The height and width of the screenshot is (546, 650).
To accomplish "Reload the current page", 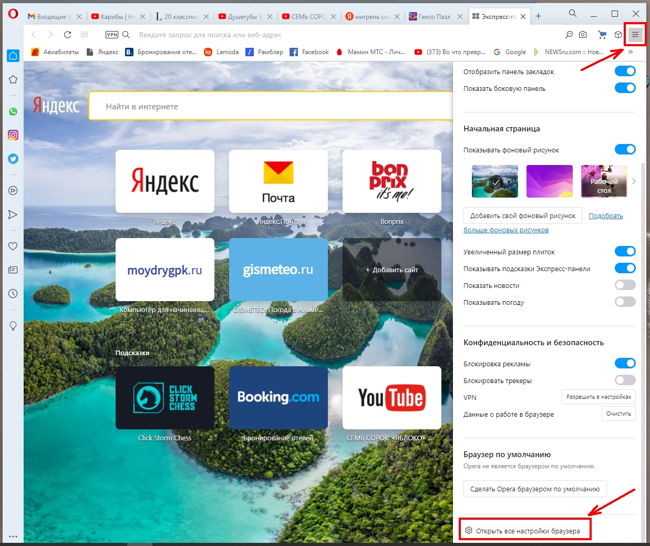I will [x=67, y=35].
